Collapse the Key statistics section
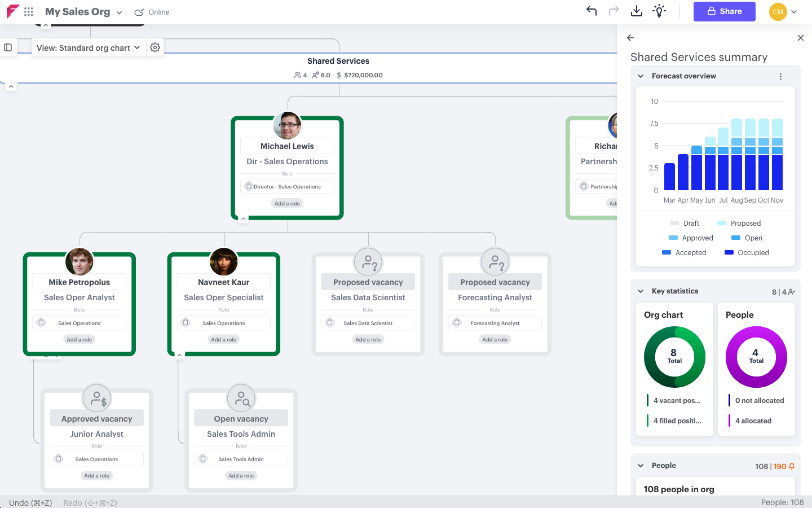Screen dimensions: 812x508 click(640, 291)
